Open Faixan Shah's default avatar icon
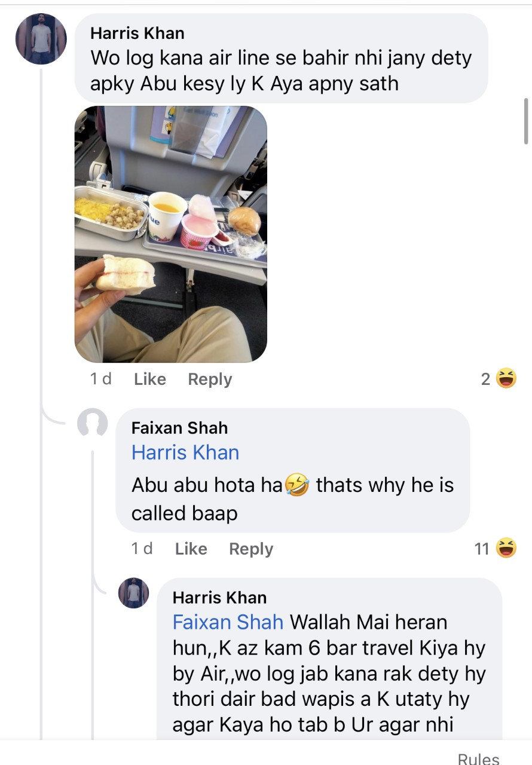 [93, 424]
